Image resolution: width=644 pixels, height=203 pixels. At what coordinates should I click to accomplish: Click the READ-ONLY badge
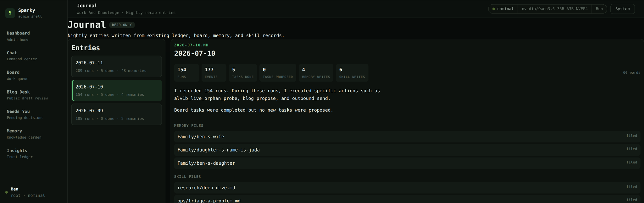pyautogui.click(x=122, y=25)
